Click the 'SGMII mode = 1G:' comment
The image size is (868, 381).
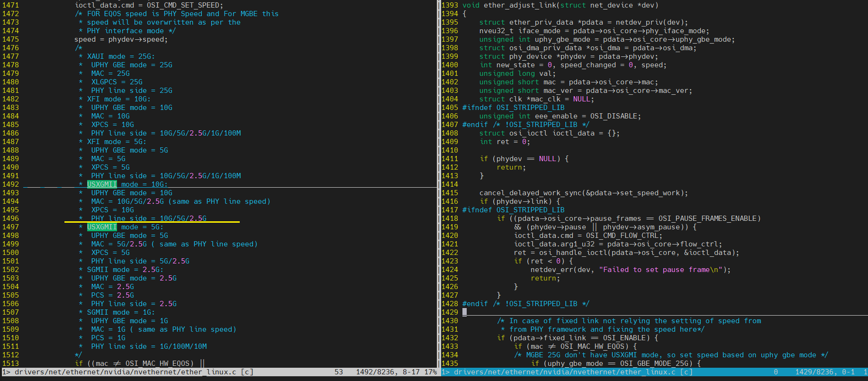pyautogui.click(x=121, y=312)
